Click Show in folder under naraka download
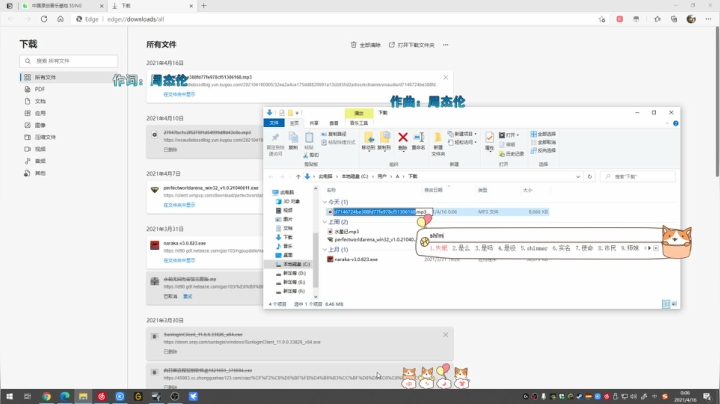Viewport: 720px width, 404px height. (x=179, y=260)
